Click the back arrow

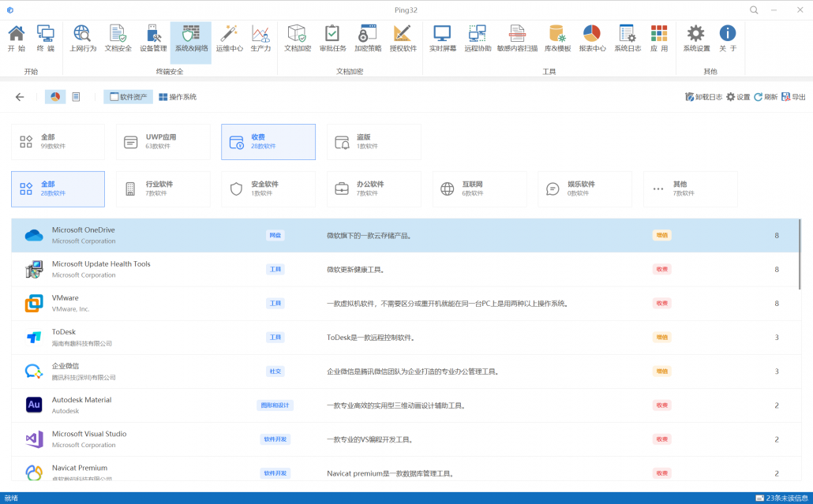[x=20, y=97]
